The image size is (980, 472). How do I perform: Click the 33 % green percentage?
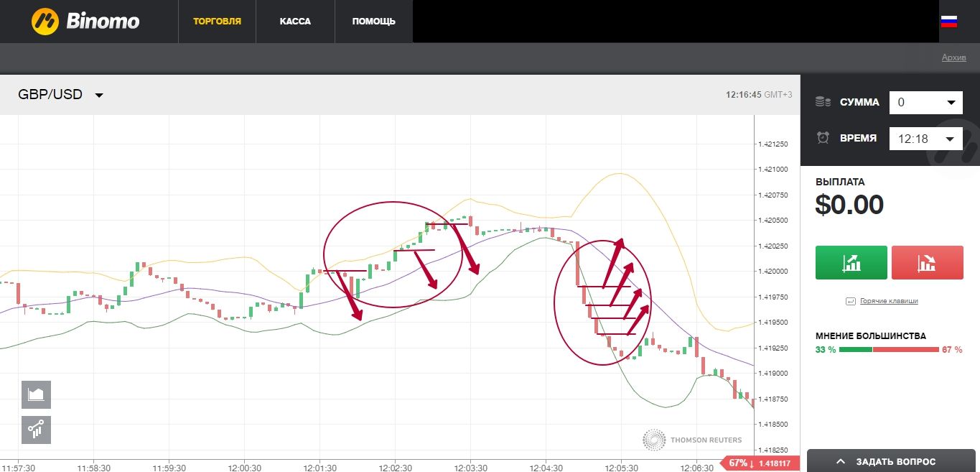[826, 350]
